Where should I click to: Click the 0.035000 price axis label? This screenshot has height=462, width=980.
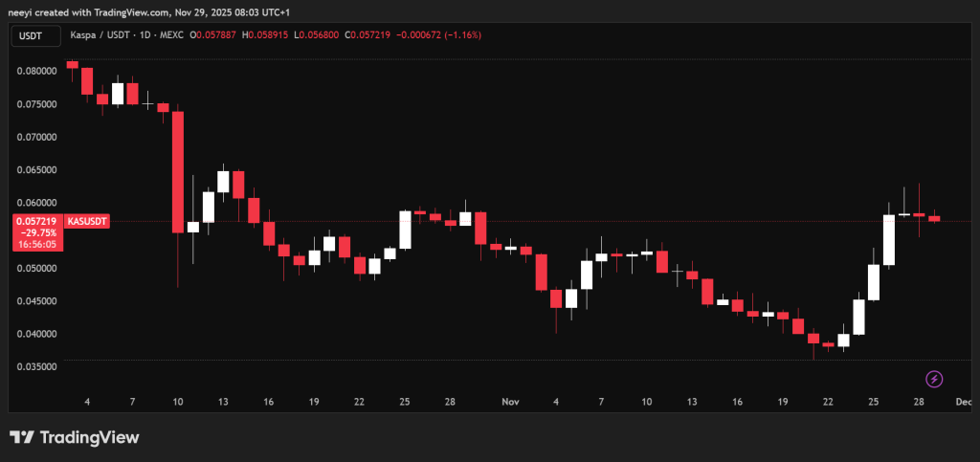[36, 366]
